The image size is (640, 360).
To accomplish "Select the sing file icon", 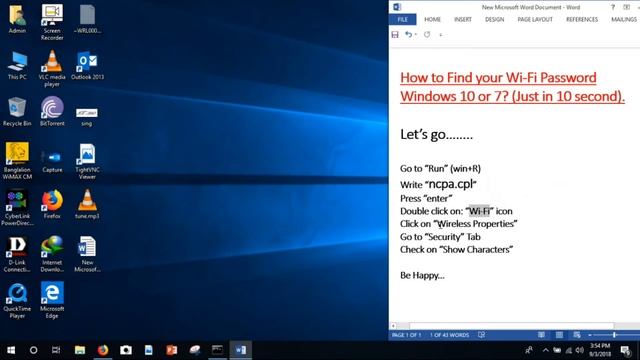I will pos(87,116).
